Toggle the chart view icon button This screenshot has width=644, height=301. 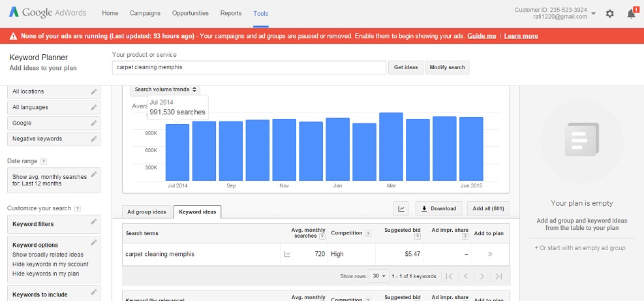coord(401,208)
